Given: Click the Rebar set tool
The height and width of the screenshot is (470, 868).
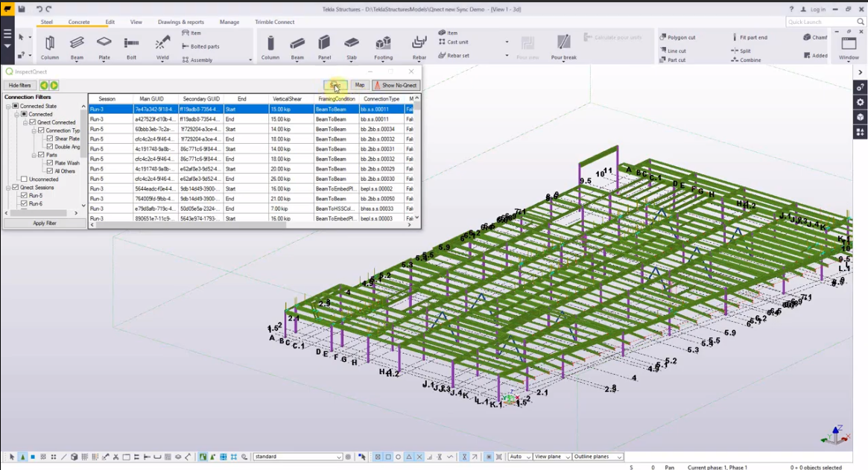Looking at the screenshot, I should [454, 55].
